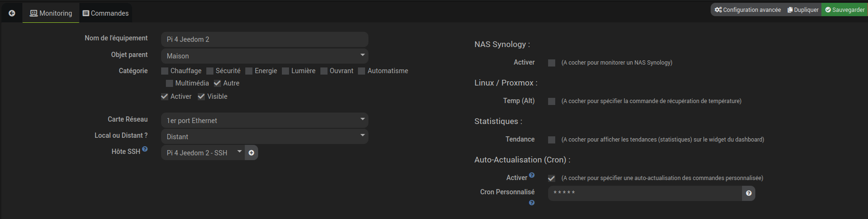Open Configuration avancée gears button

click(747, 10)
